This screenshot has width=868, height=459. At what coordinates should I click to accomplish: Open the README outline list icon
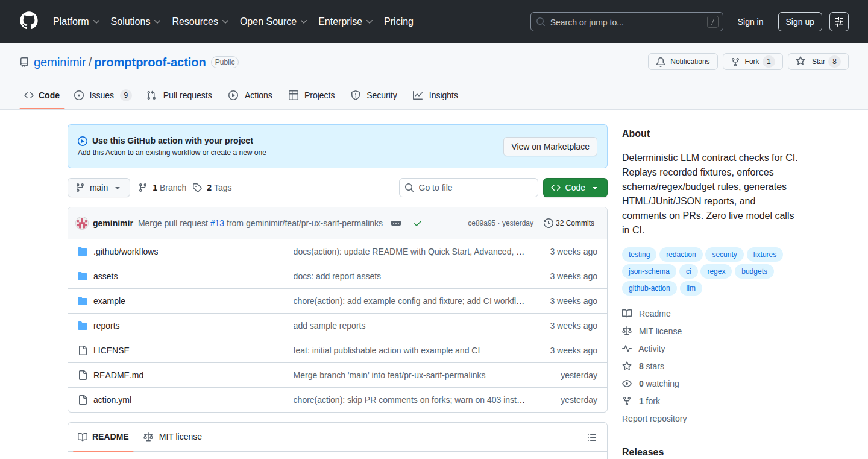pyautogui.click(x=592, y=437)
